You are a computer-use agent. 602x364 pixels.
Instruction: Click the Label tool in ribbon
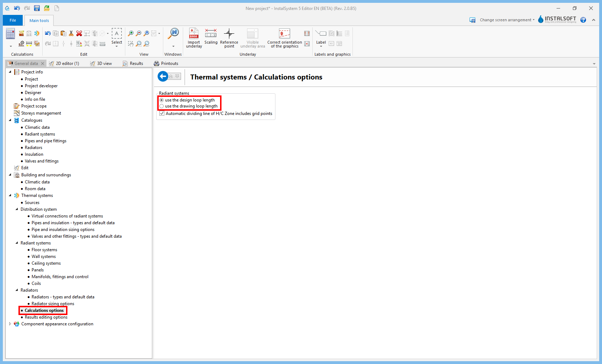click(321, 38)
